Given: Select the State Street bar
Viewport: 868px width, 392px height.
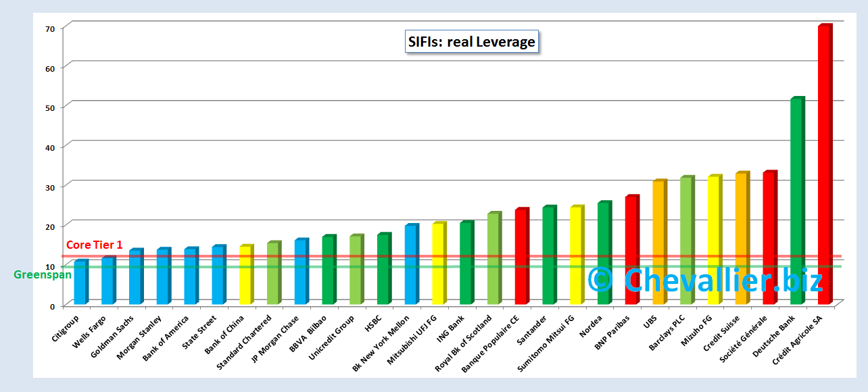Looking at the screenshot, I should coord(219,274).
